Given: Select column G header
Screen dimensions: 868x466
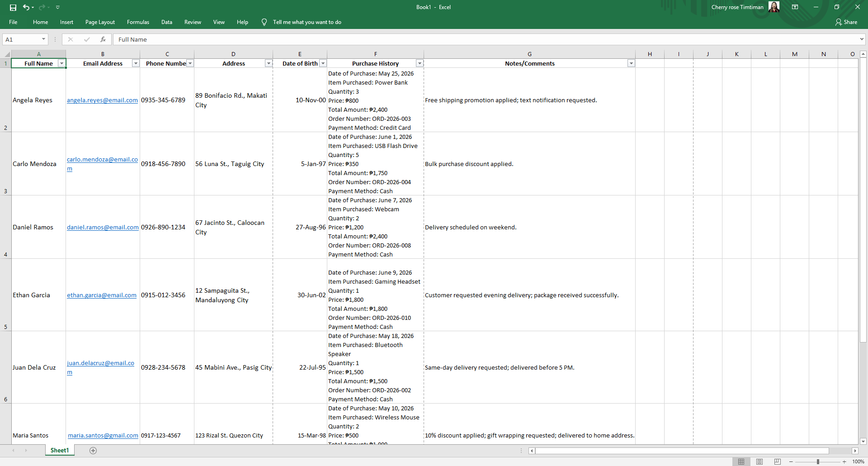Looking at the screenshot, I should (529, 54).
